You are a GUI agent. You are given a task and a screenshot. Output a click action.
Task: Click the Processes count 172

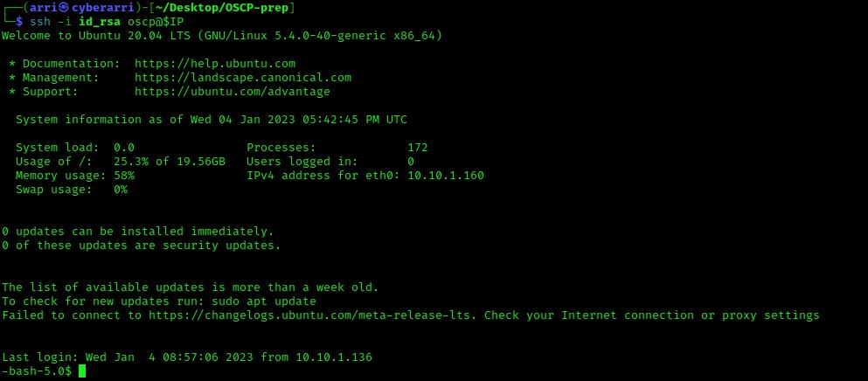coord(418,148)
